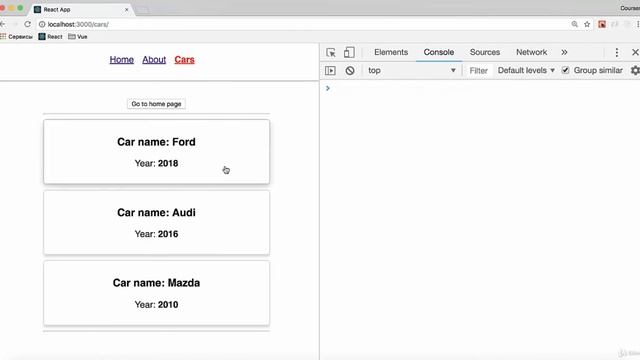640x360 pixels.
Task: Switch to the Network tab
Action: click(x=531, y=52)
